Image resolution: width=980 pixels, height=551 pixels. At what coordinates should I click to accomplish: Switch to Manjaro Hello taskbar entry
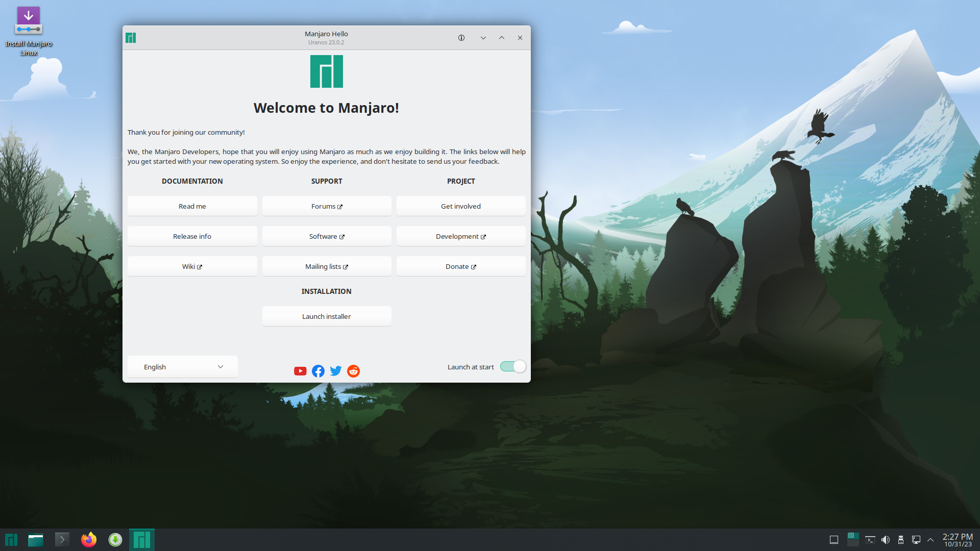tap(142, 540)
